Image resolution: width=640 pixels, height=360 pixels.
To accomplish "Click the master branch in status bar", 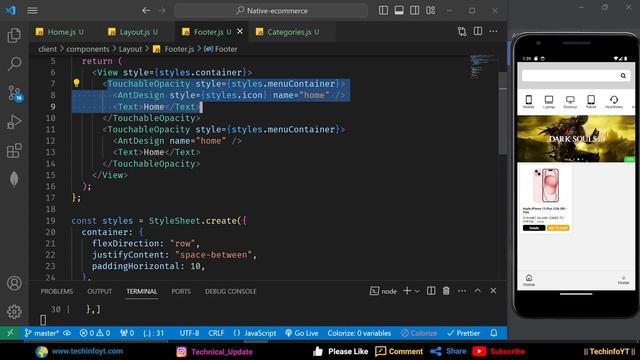I will (42, 333).
